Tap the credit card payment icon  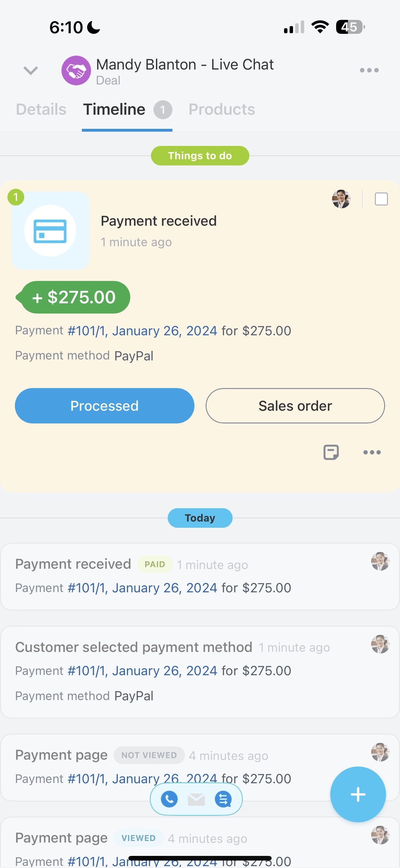pos(50,230)
